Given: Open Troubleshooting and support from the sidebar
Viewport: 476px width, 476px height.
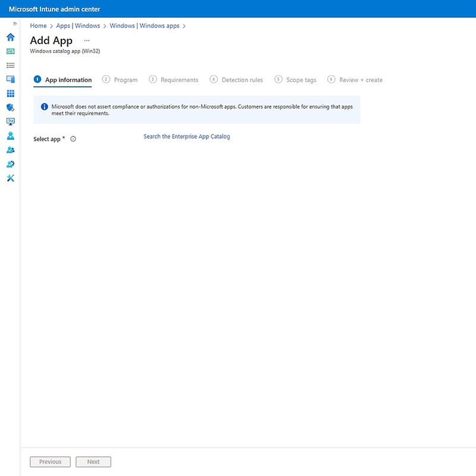Looking at the screenshot, I should point(10,178).
